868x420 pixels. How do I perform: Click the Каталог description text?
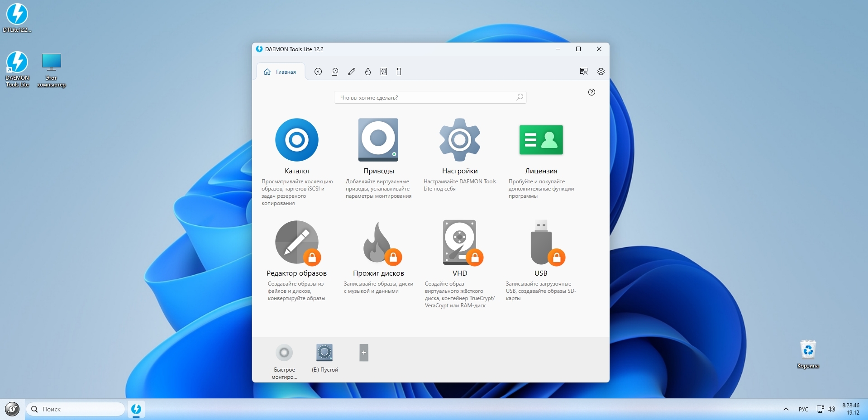297,192
